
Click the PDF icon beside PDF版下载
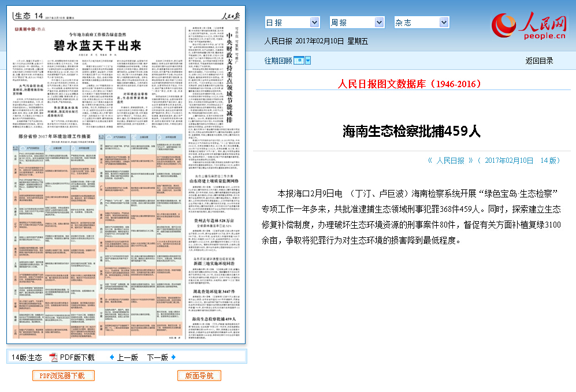54,357
